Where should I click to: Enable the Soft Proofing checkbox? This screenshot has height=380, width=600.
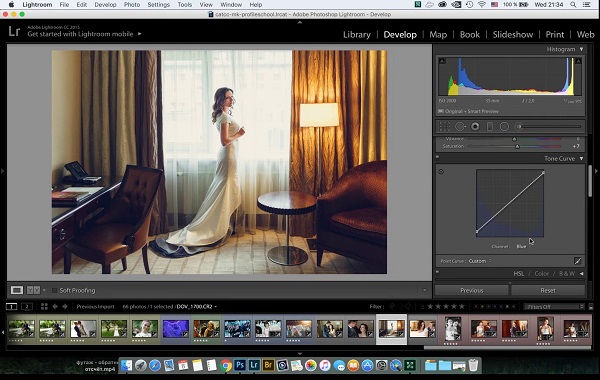[x=55, y=290]
